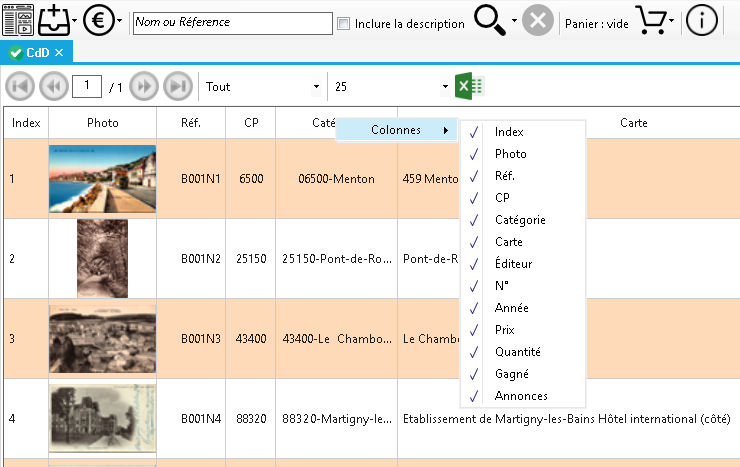
Task: Sort by the Photo column header
Action: [x=102, y=123]
